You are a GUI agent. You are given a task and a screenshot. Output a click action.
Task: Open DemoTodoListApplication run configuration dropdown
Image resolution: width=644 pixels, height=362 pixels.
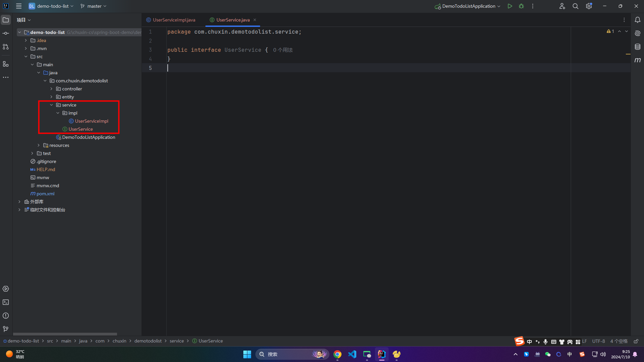468,6
